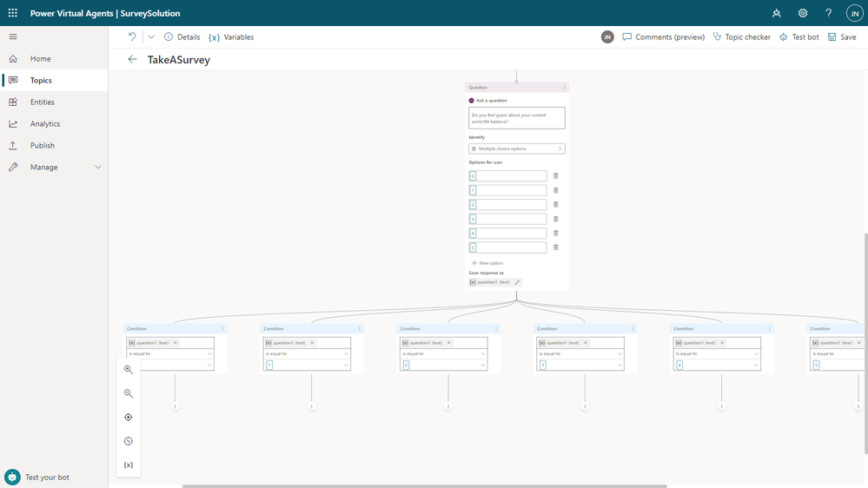The image size is (868, 488).
Task: Open the canvas variables {x} icon
Action: [129, 465]
